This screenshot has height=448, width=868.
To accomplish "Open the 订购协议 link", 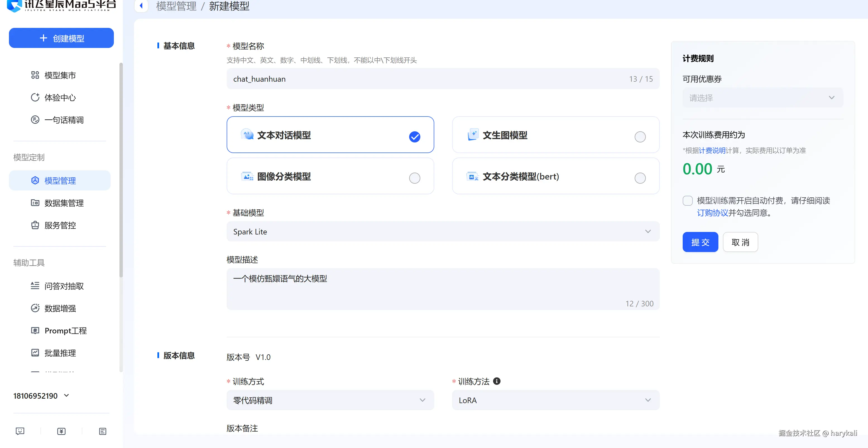I will (712, 213).
